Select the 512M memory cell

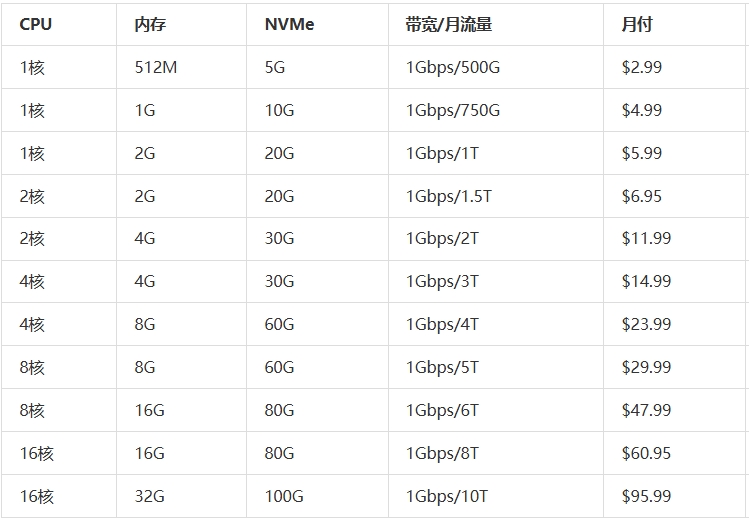point(154,68)
